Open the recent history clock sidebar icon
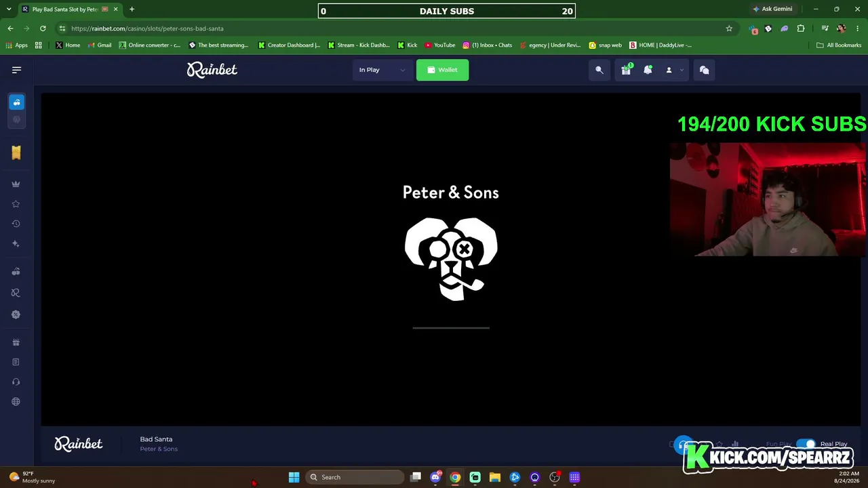Viewport: 868px width, 488px height. 16,224
